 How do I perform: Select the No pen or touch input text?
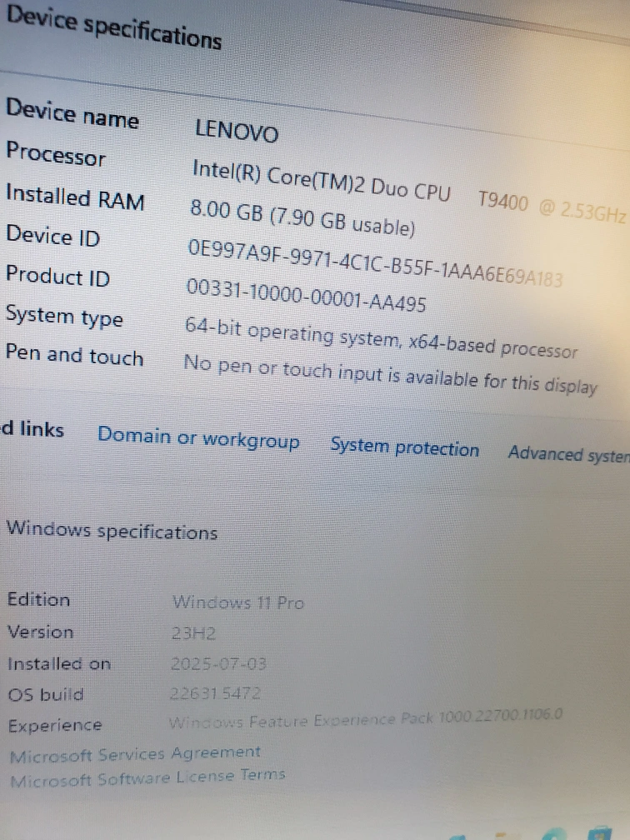coord(390,374)
